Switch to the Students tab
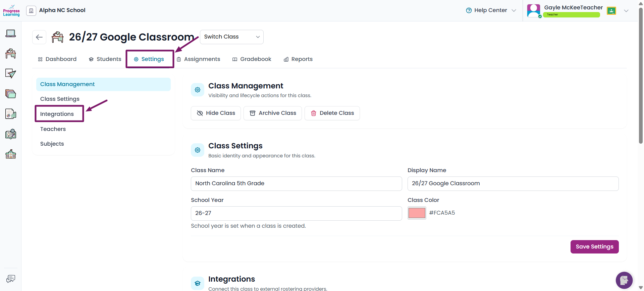 [105, 59]
